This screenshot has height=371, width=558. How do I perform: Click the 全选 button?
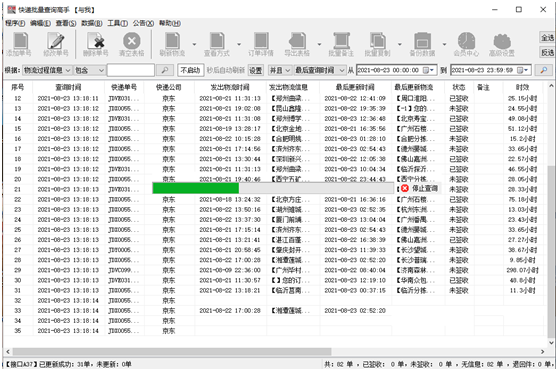coord(547,38)
